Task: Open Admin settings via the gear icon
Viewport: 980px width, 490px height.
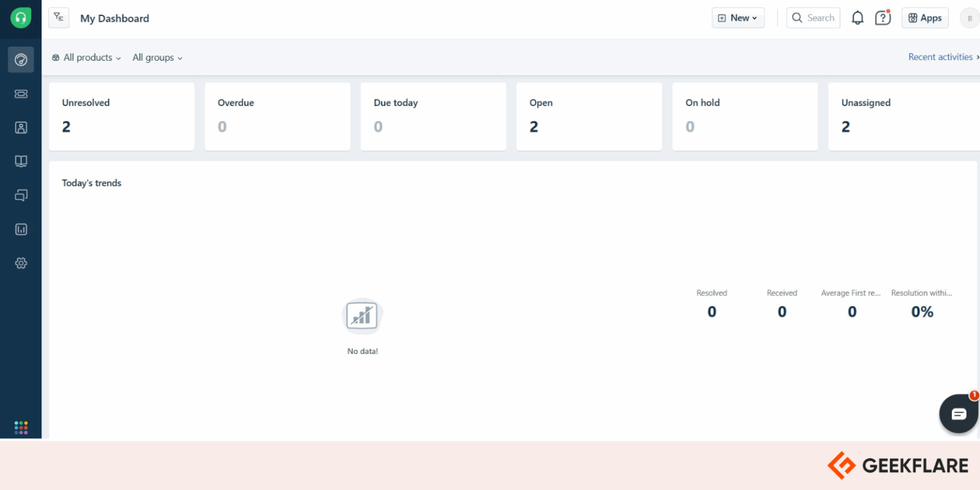Action: coord(20,262)
